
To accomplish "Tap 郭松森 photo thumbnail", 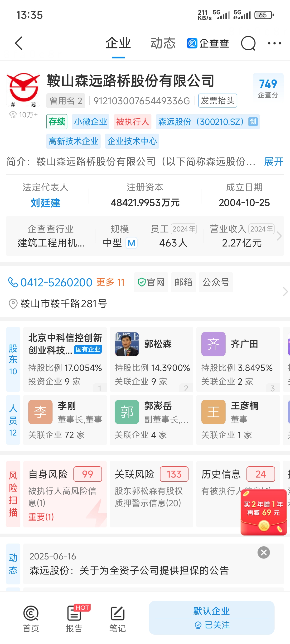I will coord(127,344).
